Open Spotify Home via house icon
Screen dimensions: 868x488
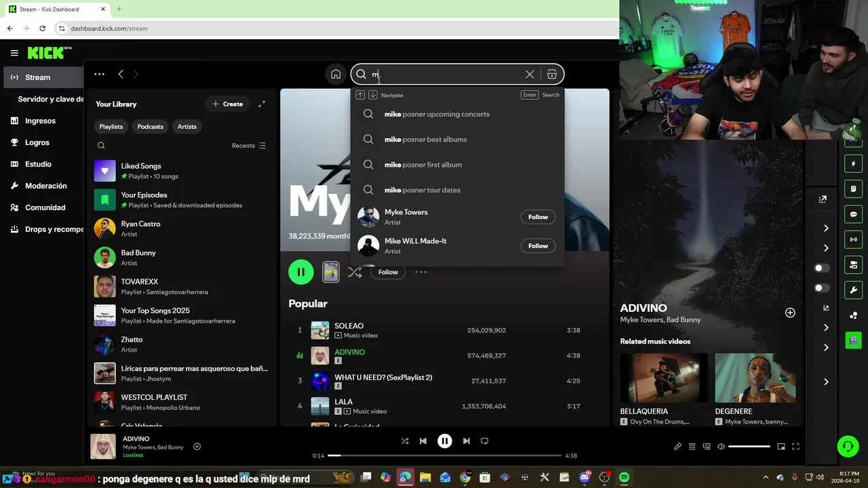point(336,75)
